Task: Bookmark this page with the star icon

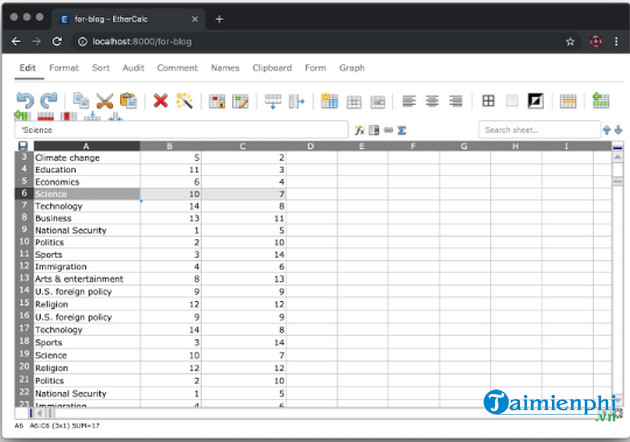Action: (x=570, y=41)
